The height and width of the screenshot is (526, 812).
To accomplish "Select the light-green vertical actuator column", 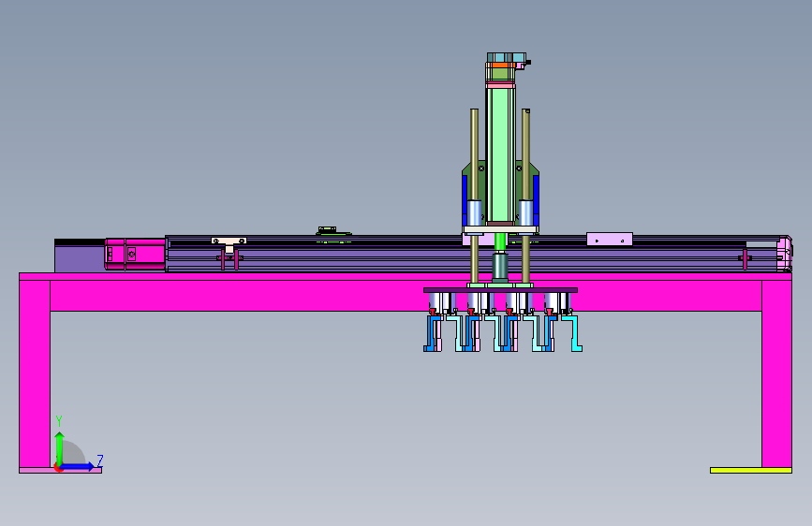I will click(500, 154).
